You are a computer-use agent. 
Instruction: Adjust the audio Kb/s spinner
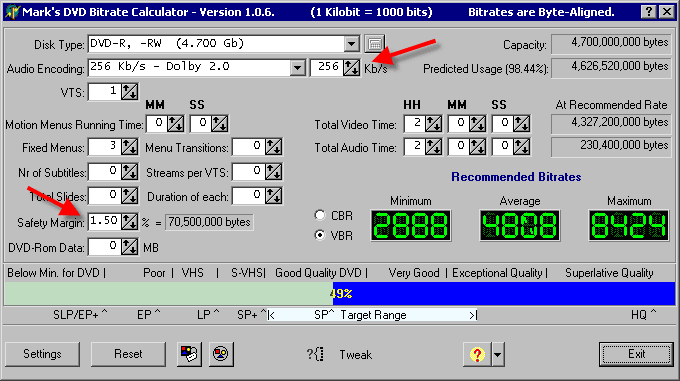[x=351, y=67]
